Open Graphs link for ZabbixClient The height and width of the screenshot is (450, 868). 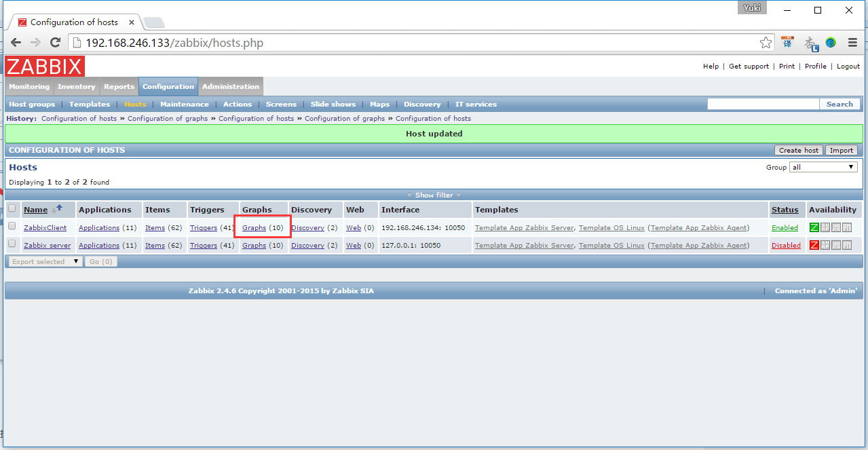click(x=254, y=228)
